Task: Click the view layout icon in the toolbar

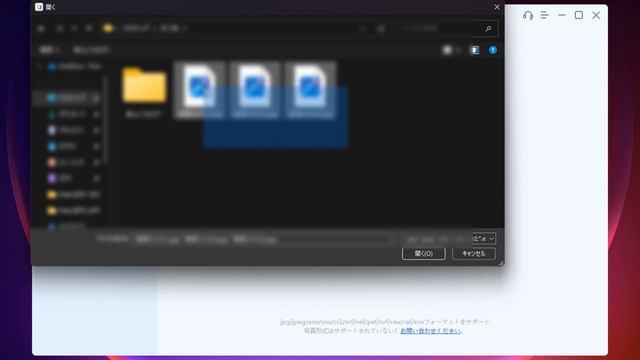Action: point(447,50)
